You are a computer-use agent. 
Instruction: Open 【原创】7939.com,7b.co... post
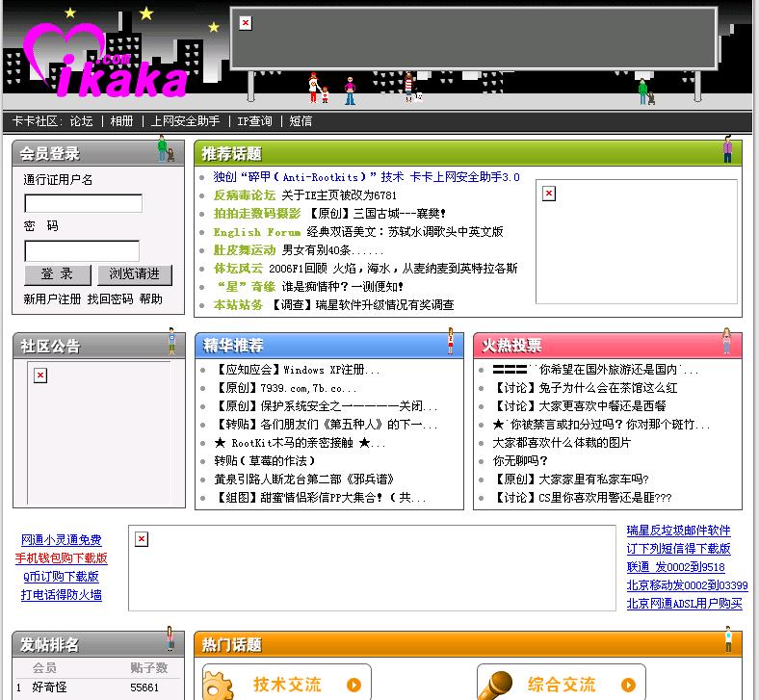tap(285, 388)
